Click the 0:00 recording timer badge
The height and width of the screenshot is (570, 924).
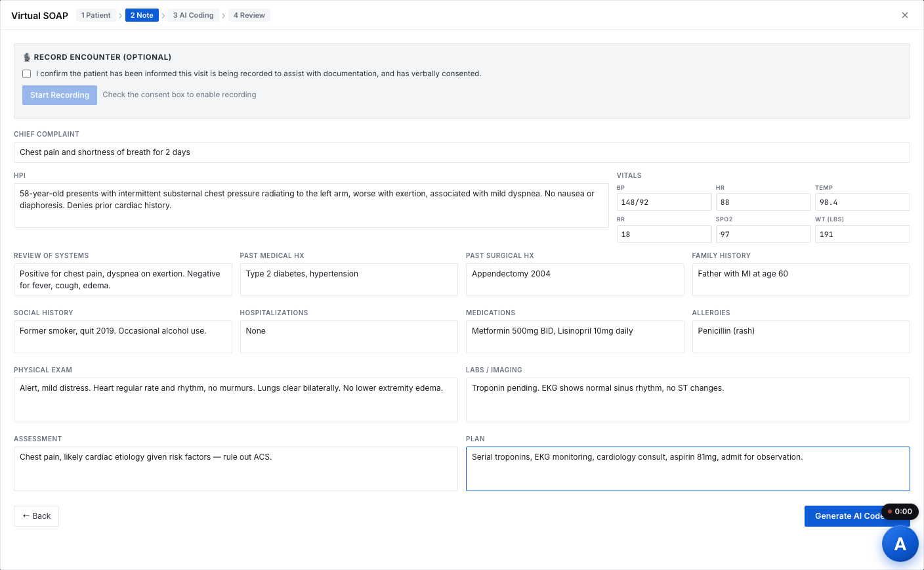tap(900, 512)
